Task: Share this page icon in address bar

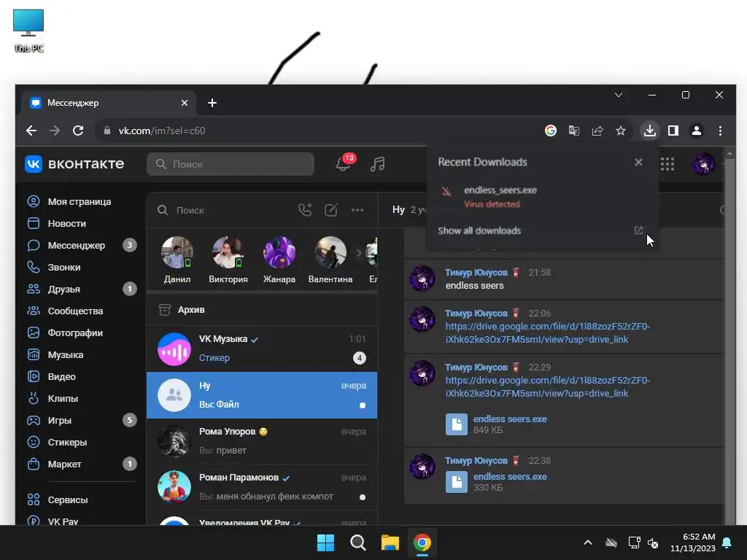Action: tap(597, 131)
